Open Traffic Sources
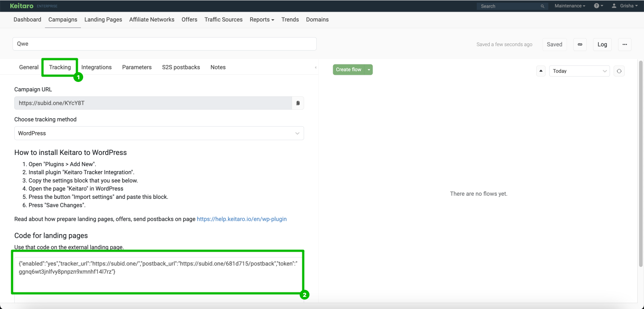Image resolution: width=644 pixels, height=309 pixels. point(224,20)
